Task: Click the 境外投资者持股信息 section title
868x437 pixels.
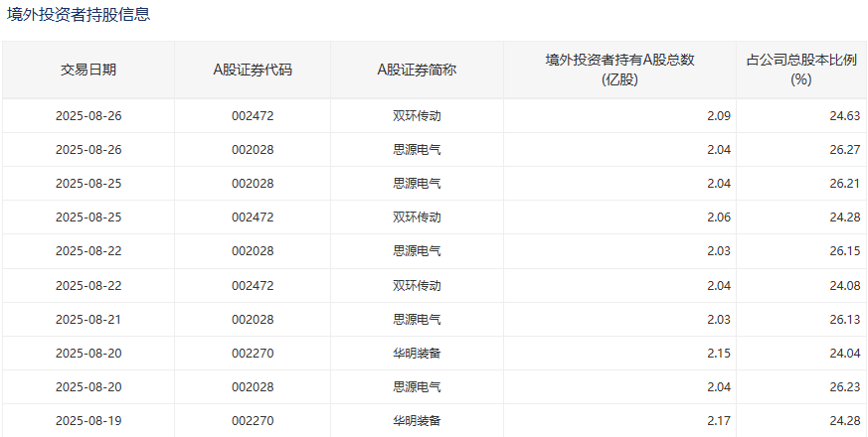Action: click(x=80, y=15)
